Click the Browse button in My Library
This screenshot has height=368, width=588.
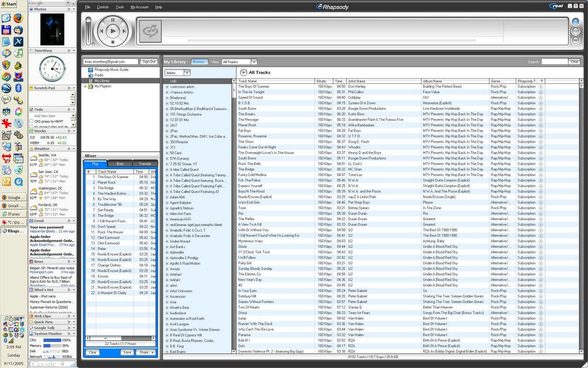198,62
